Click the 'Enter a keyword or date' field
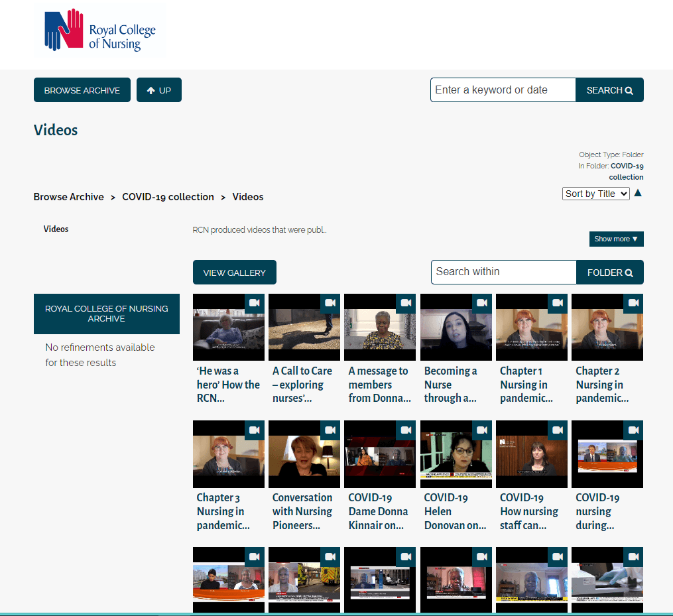The image size is (673, 616). coord(503,90)
